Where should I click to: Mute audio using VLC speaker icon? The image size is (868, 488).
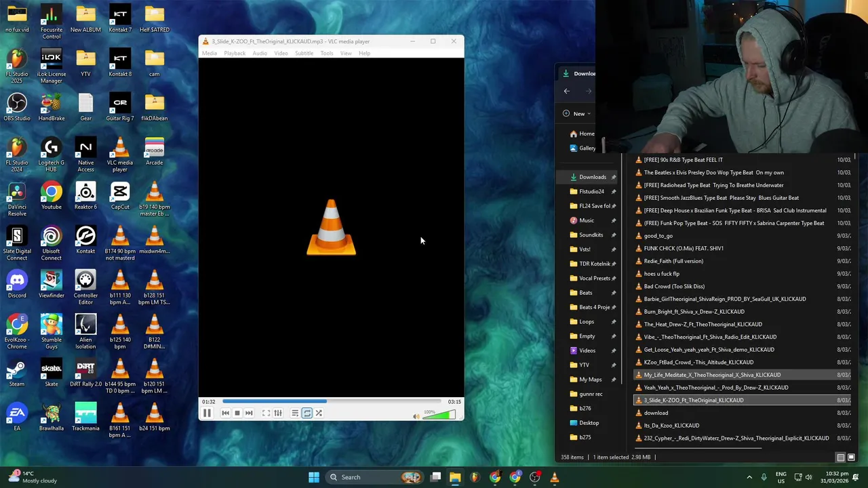pyautogui.click(x=416, y=415)
